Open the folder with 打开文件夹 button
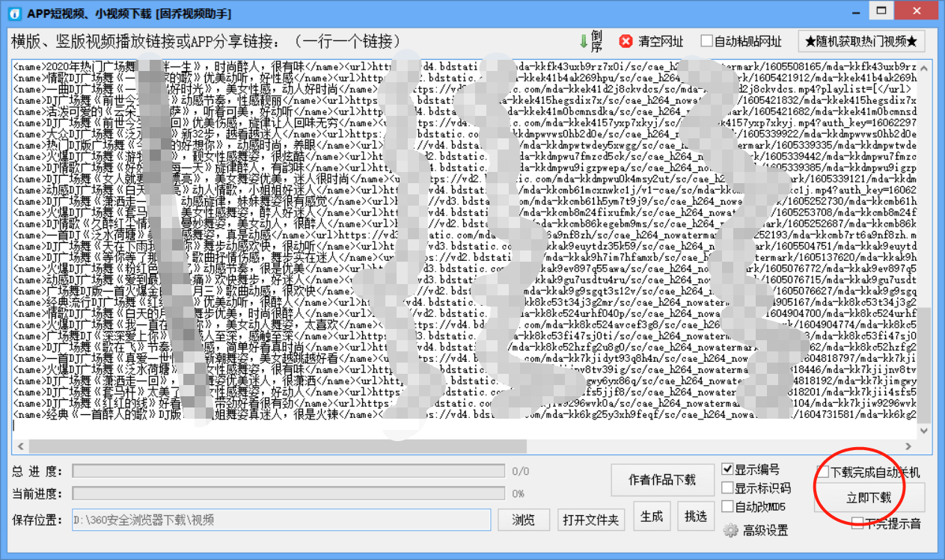945x560 pixels. coord(591,520)
